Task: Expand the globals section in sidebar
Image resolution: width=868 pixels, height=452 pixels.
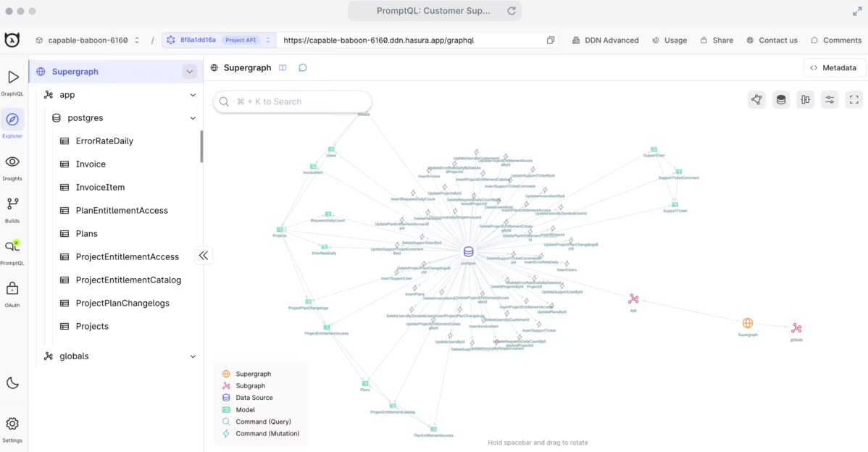Action: 193,356
